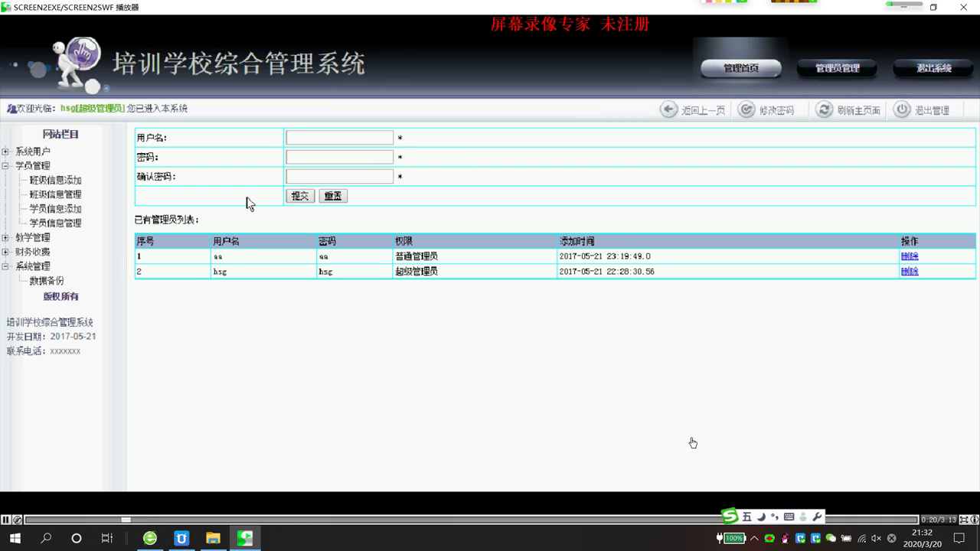
Task: Focus the 密码 input field
Action: pyautogui.click(x=339, y=157)
